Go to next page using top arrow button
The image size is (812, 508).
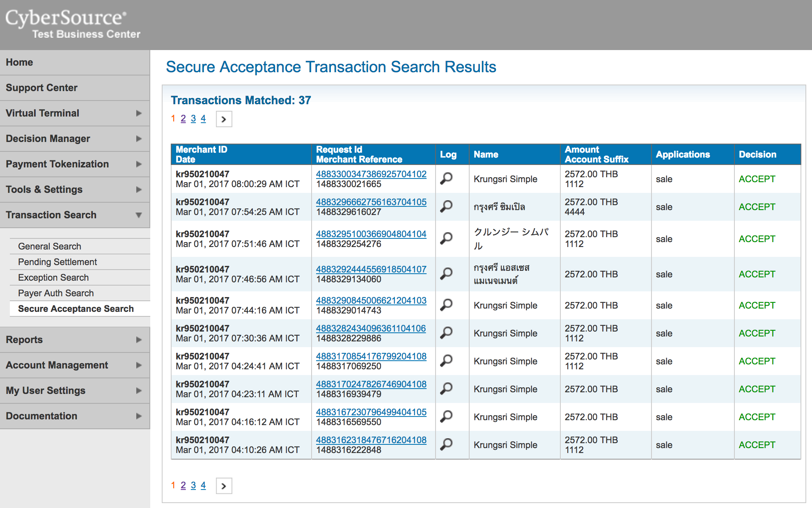tap(224, 119)
